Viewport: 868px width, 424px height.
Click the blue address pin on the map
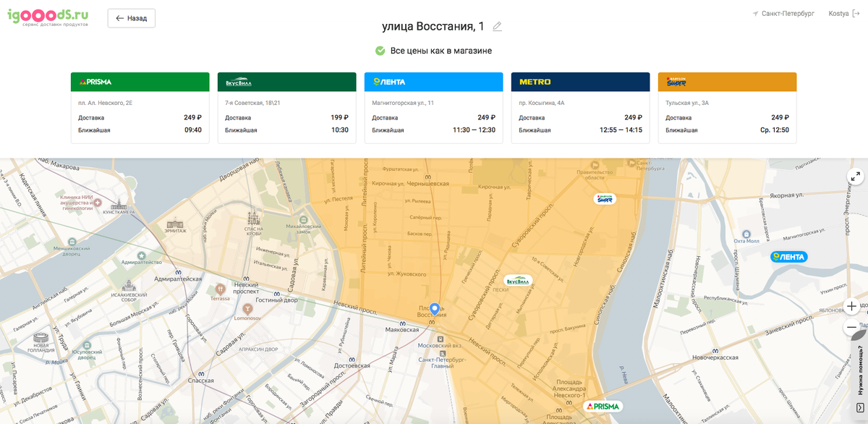coord(434,309)
